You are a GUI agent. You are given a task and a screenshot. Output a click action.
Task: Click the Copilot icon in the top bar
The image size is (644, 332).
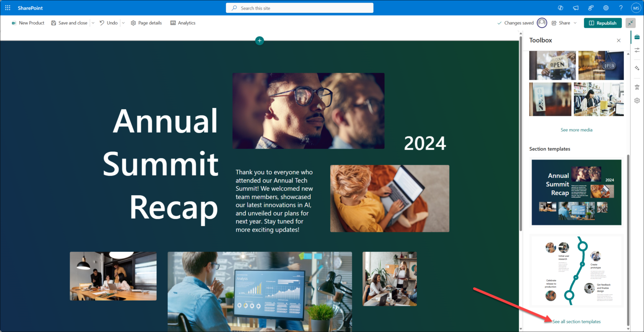[x=560, y=8]
